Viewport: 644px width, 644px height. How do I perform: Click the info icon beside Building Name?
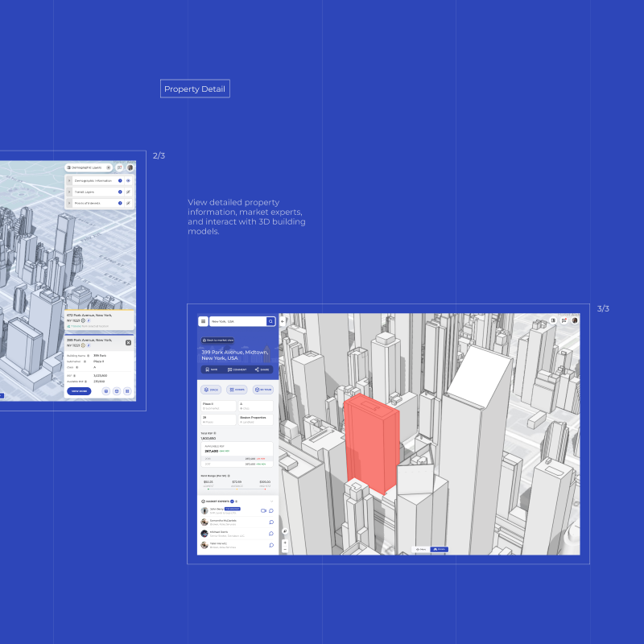coord(89,356)
